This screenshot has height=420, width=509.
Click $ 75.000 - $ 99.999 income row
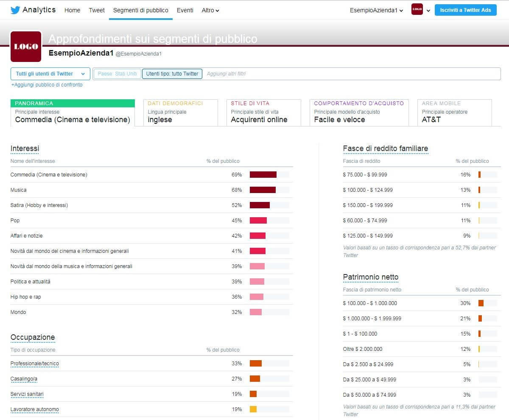(x=422, y=175)
